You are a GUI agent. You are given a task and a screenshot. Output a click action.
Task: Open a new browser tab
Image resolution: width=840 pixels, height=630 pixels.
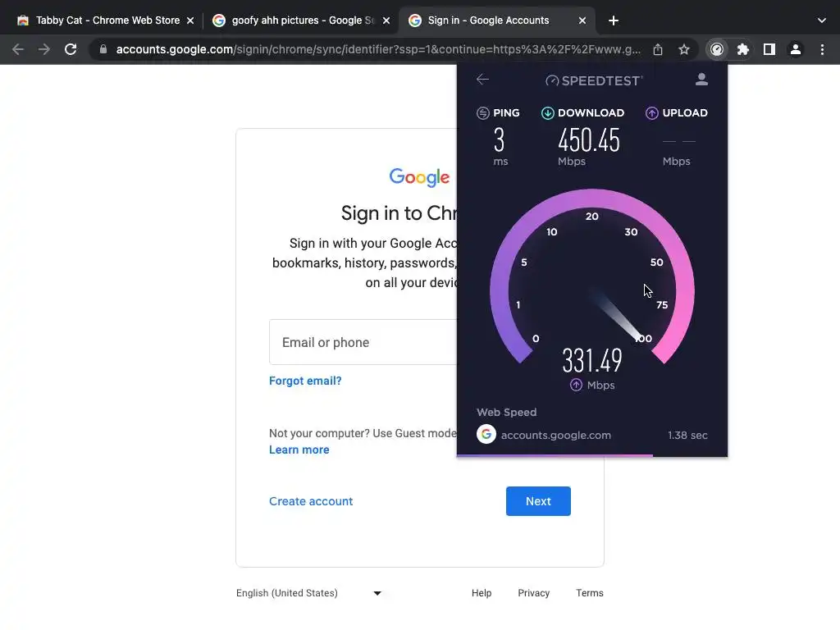pos(614,21)
